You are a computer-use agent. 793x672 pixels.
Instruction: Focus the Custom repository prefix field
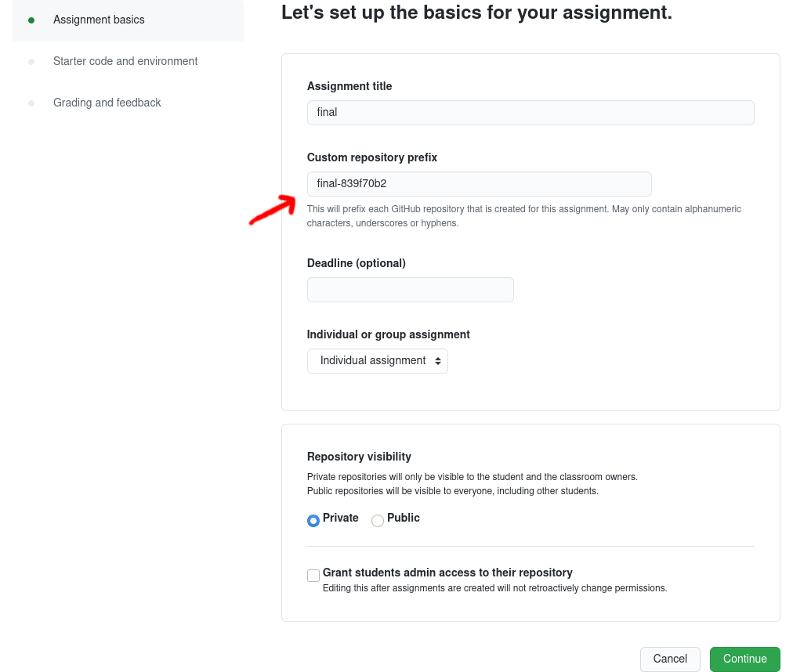point(479,184)
